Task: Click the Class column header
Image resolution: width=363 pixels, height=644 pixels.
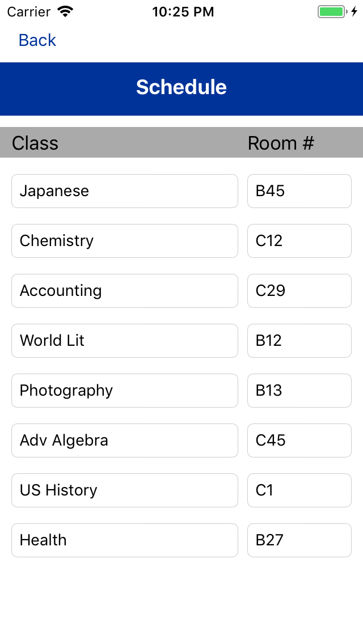Action: [35, 143]
